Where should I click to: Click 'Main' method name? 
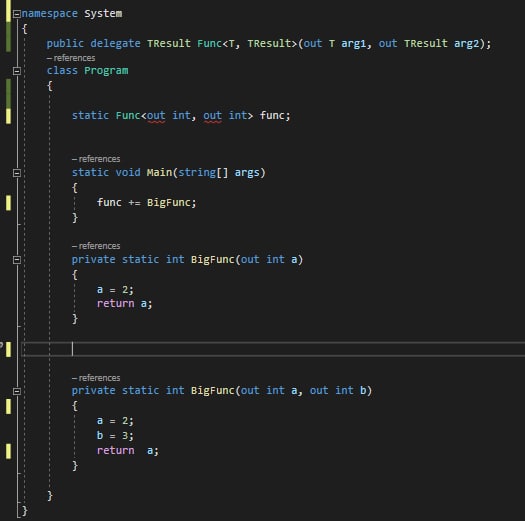click(x=159, y=173)
